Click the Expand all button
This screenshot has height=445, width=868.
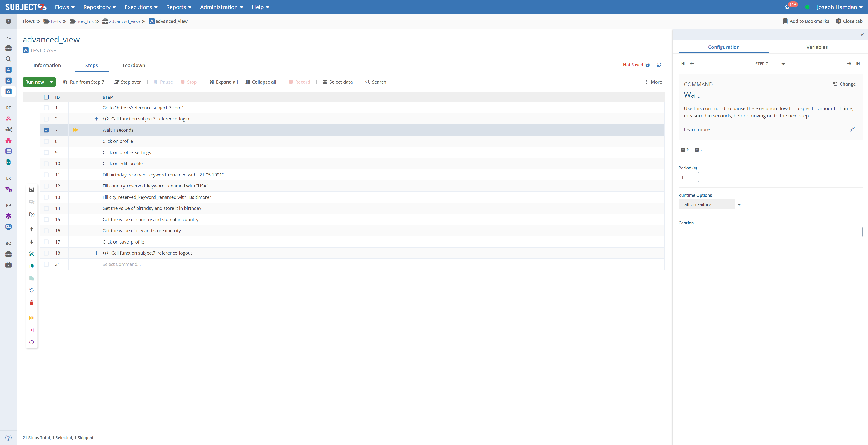coord(223,82)
